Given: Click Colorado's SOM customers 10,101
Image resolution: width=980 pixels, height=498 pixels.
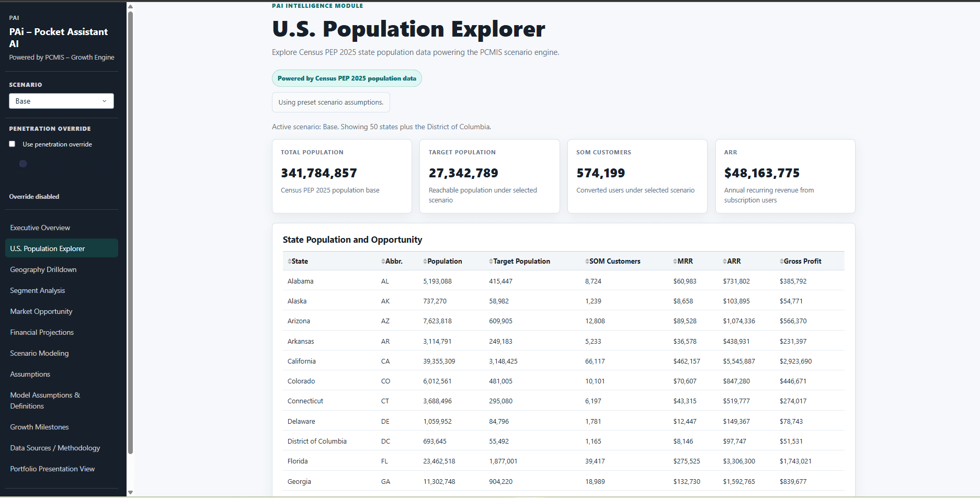Looking at the screenshot, I should [595, 381].
